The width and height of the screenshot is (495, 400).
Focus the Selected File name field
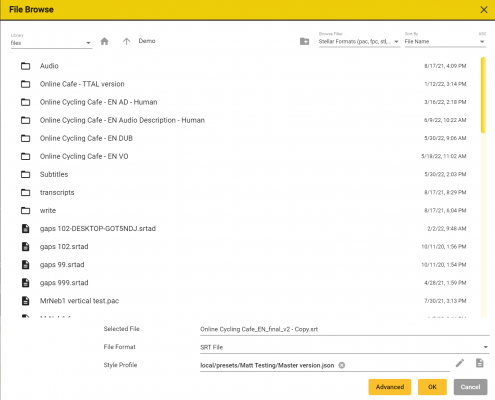point(345,329)
